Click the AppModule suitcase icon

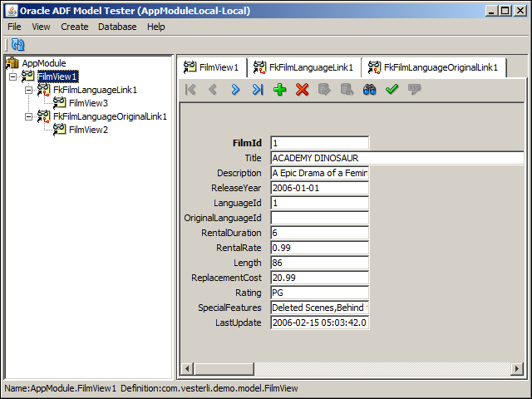click(12, 63)
